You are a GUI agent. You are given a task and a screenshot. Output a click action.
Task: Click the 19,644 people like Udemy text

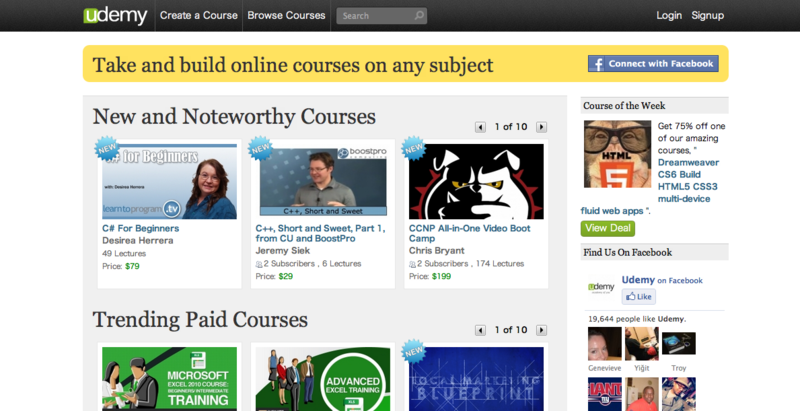pyautogui.click(x=637, y=319)
